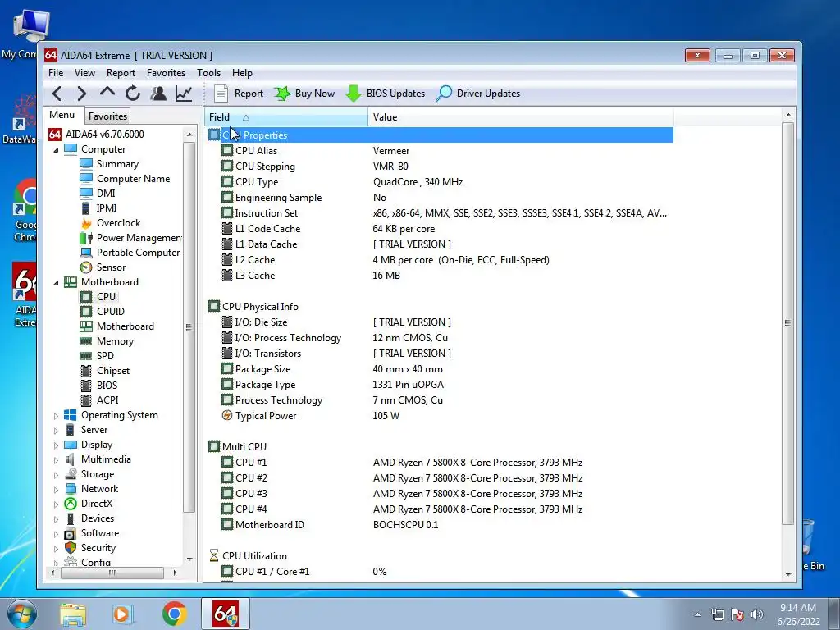Open the File menu
This screenshot has height=630, width=840.
(56, 73)
